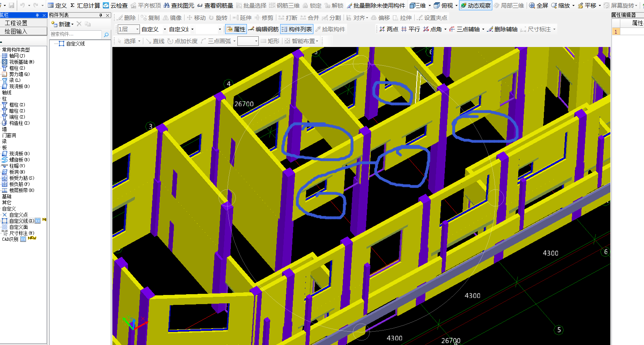Viewport: 644px width, 345px height.
Task: Click 批量删除未使用构件 tool
Action: click(376, 5)
